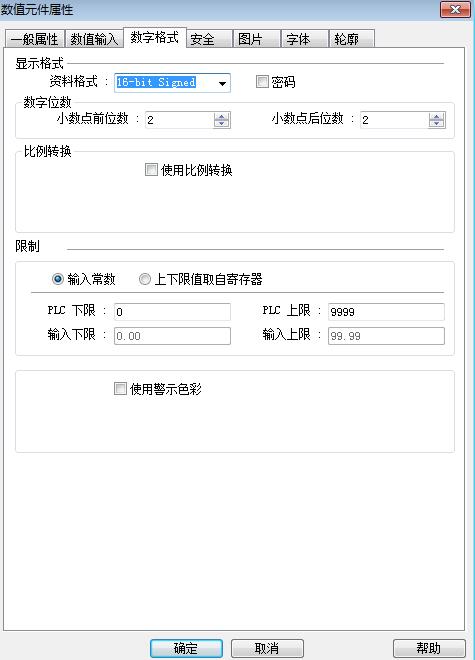Choose 上下限值取自寄存器 radio option
The width and height of the screenshot is (475, 660).
point(144,279)
